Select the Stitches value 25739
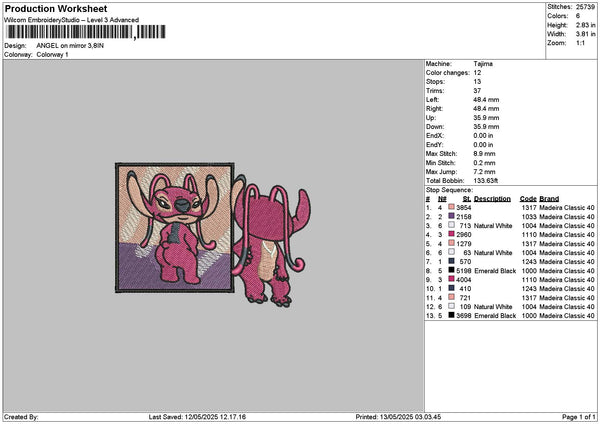The image size is (600, 424). (x=585, y=7)
